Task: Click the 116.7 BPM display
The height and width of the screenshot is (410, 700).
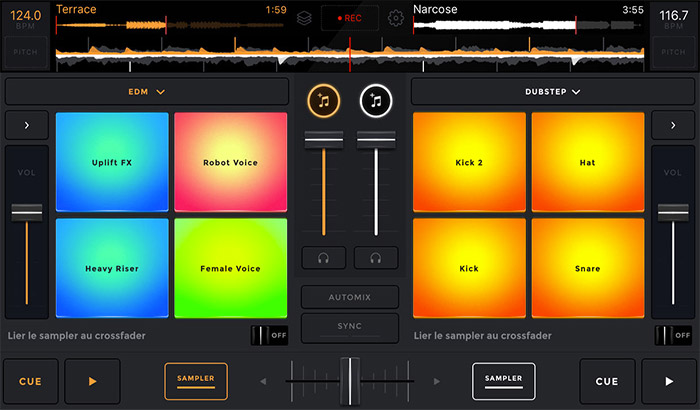Action: 674,19
